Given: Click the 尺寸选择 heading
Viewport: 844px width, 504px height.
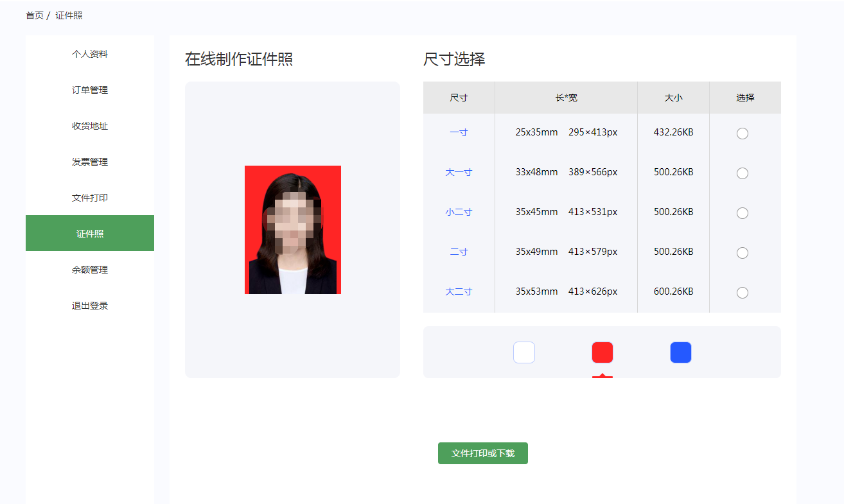Looking at the screenshot, I should 454,59.
